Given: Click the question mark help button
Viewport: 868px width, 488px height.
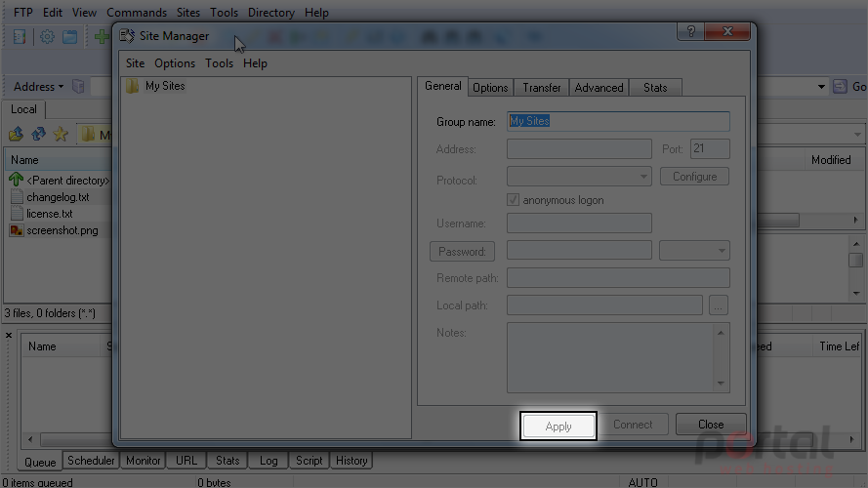Looking at the screenshot, I should pos(691,31).
